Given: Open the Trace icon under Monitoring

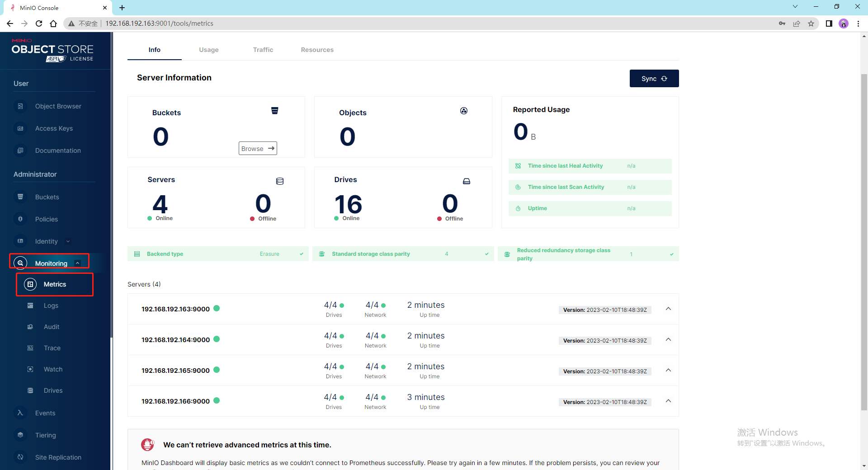Looking at the screenshot, I should 30,348.
